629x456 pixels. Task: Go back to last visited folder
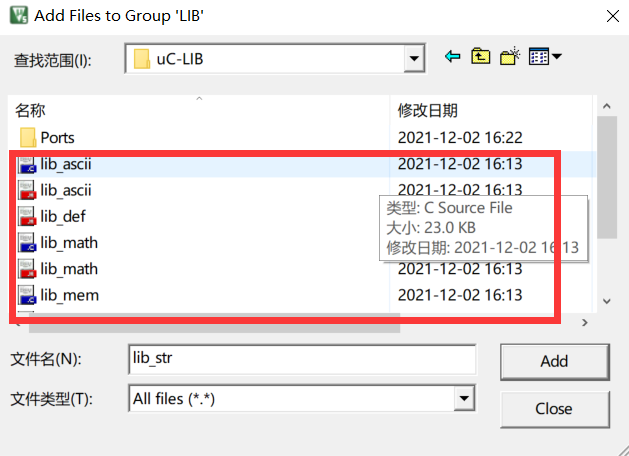[x=452, y=57]
